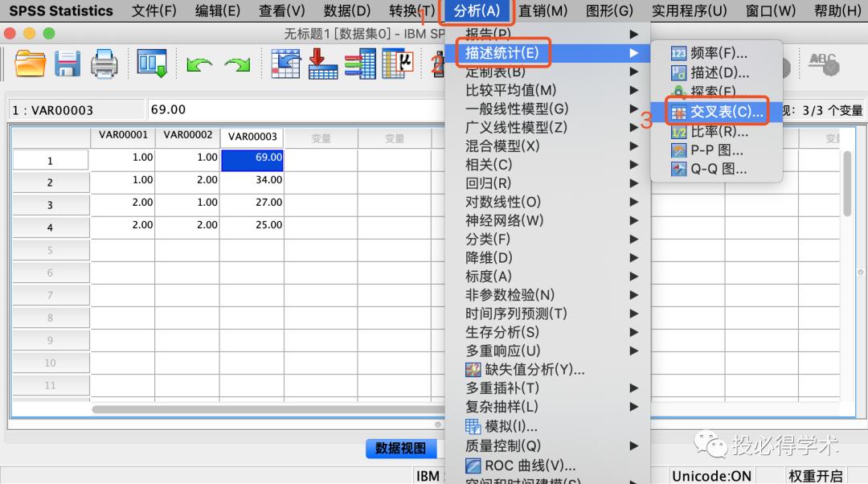
Task: Toggle the Unicode:ON status indicator
Action: (711, 475)
